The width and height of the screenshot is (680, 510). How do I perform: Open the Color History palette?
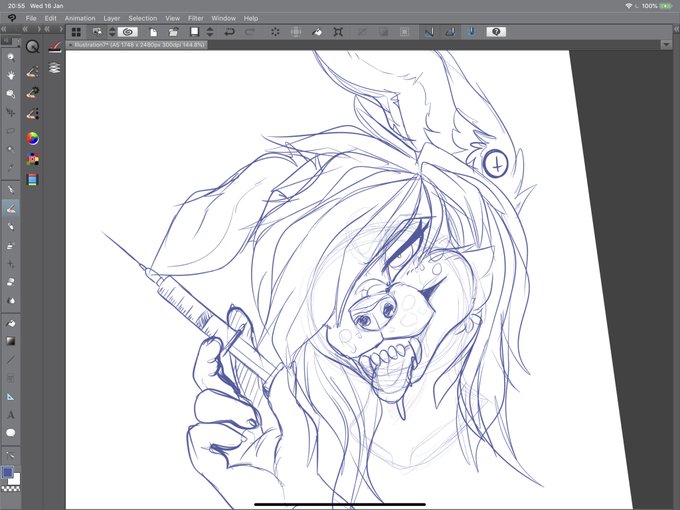tap(33, 180)
